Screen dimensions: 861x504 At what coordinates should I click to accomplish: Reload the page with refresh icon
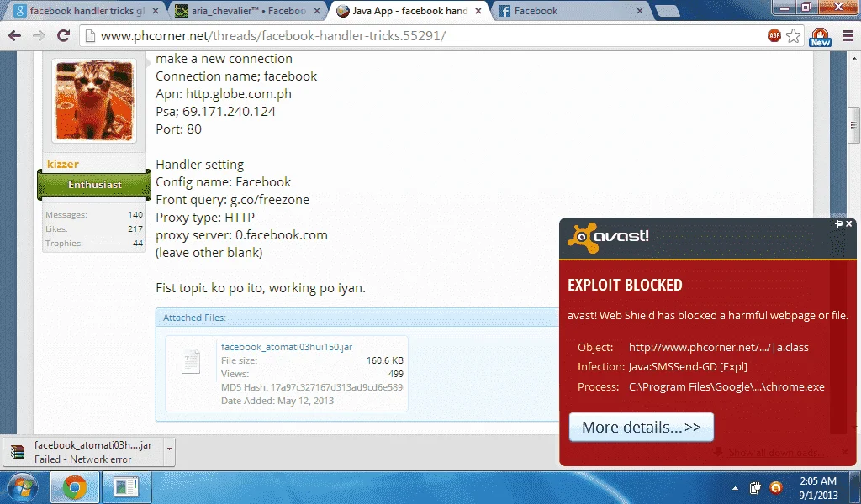[64, 36]
